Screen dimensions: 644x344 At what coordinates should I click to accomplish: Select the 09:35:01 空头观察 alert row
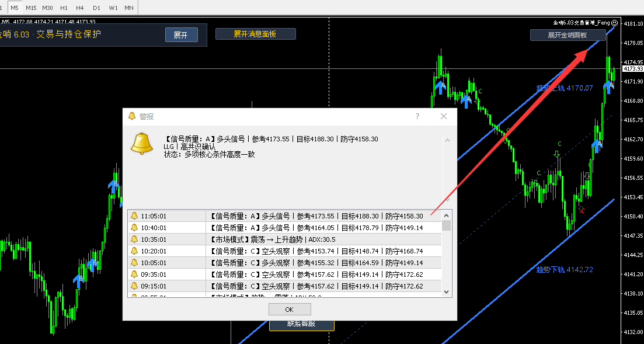284,274
